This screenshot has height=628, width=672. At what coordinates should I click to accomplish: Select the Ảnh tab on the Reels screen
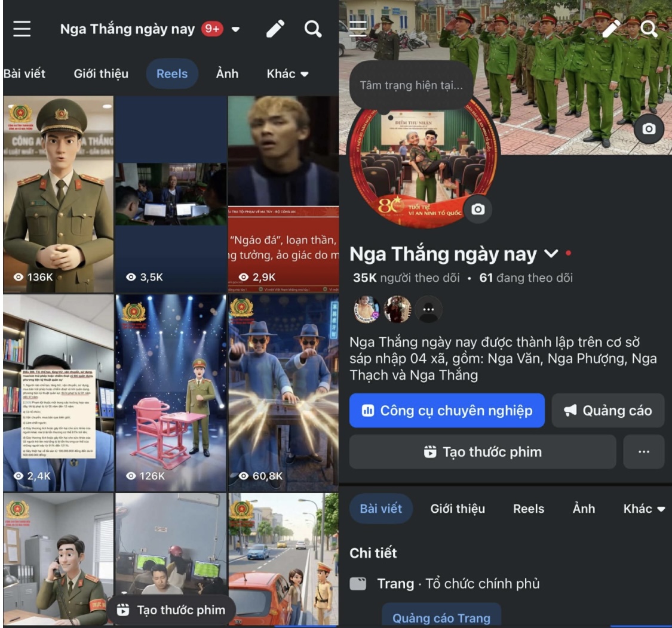coord(227,74)
